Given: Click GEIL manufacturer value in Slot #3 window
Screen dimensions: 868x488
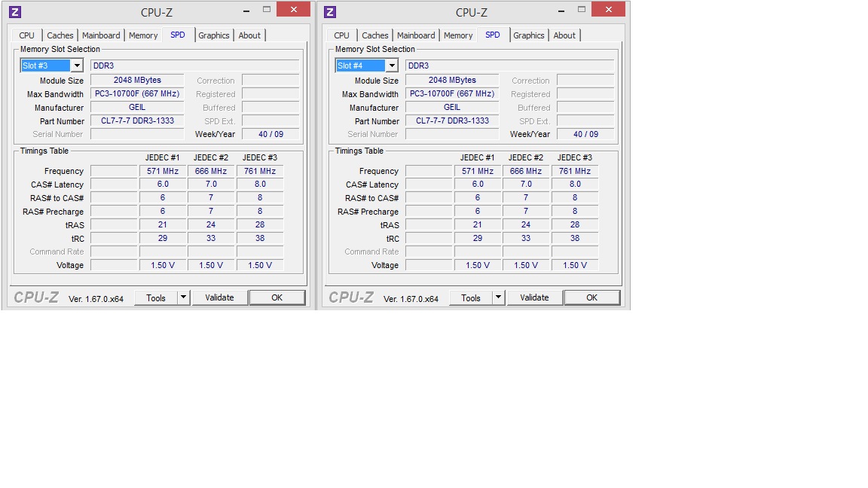Looking at the screenshot, I should [136, 108].
